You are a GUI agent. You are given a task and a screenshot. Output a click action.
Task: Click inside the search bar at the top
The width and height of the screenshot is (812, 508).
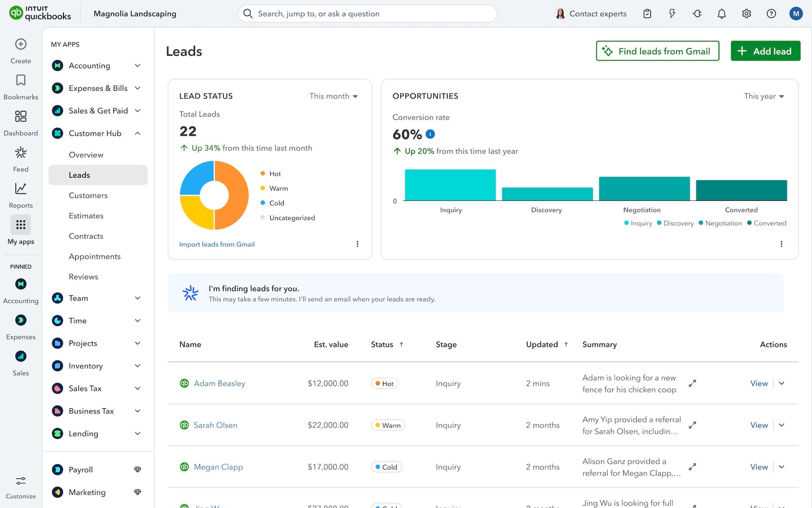tap(367, 13)
